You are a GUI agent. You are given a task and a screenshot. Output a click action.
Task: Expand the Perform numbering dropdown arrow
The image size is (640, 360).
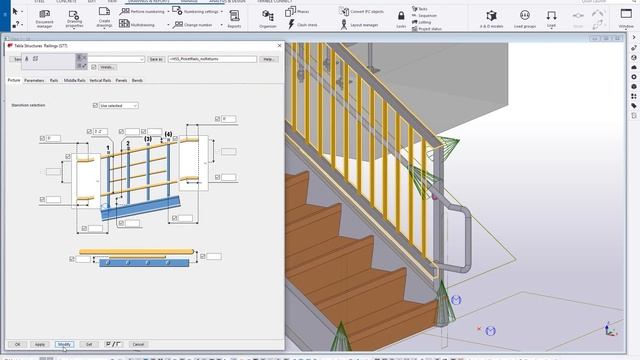tap(168, 12)
